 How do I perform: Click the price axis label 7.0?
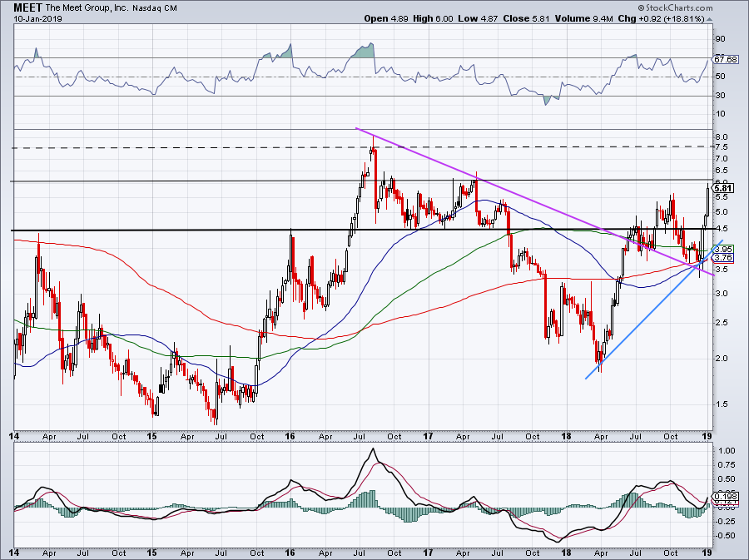tap(722, 158)
